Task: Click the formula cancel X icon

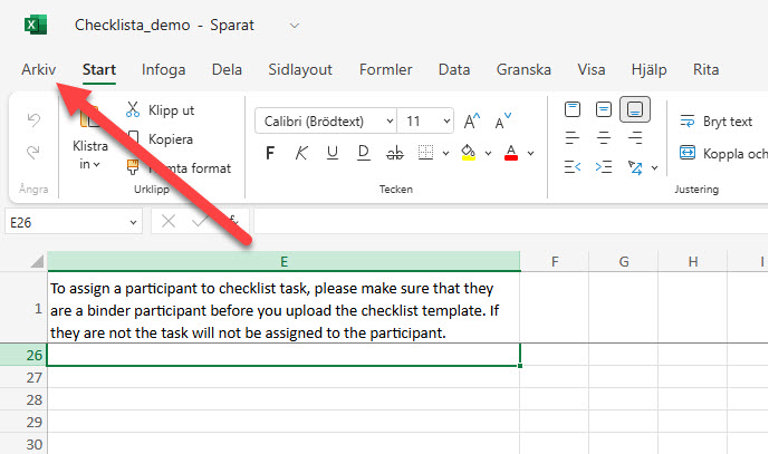Action: click(x=168, y=221)
